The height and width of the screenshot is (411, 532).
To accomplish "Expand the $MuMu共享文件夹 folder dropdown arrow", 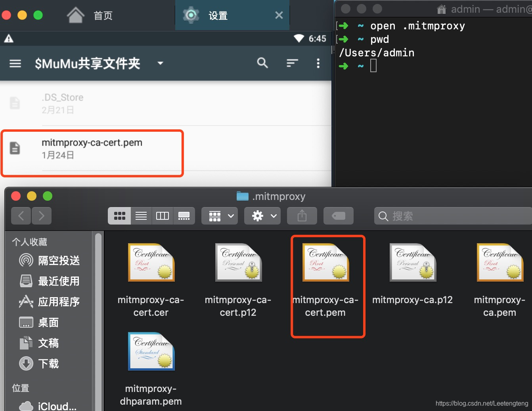I will 160,63.
